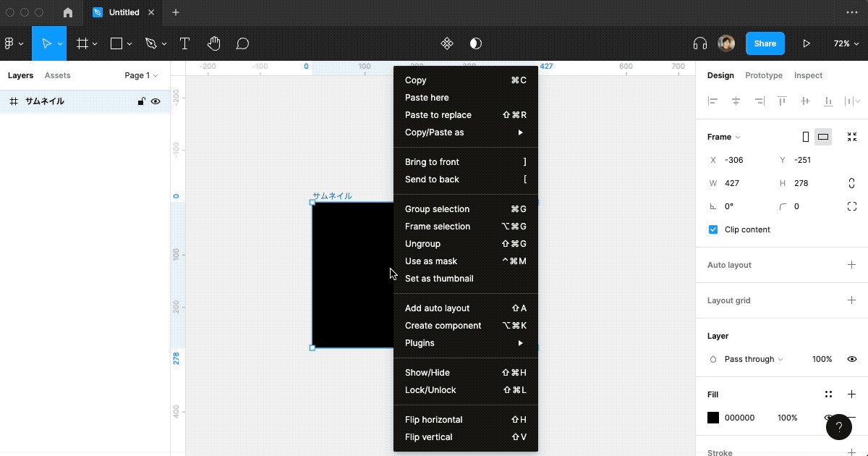
Task: Open Page 1 dropdown
Action: click(x=141, y=75)
